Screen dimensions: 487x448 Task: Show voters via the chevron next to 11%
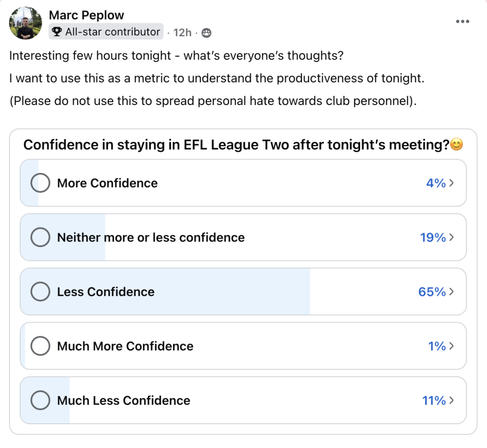click(x=451, y=400)
